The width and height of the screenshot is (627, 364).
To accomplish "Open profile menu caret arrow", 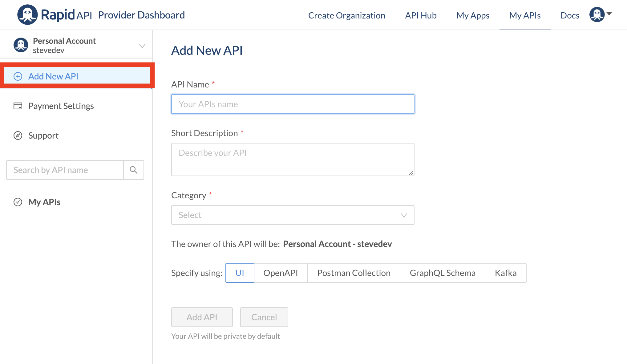I will 609,13.
